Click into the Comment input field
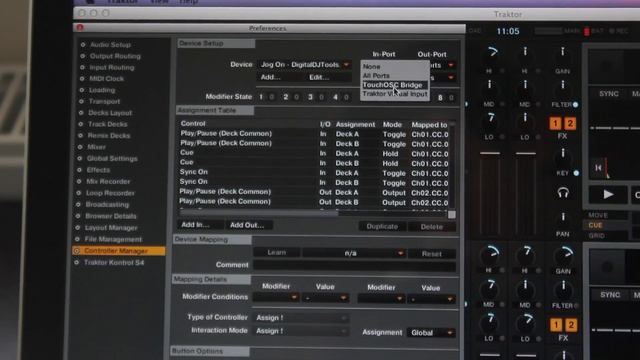Viewport: 640px width, 360px height. click(x=354, y=266)
